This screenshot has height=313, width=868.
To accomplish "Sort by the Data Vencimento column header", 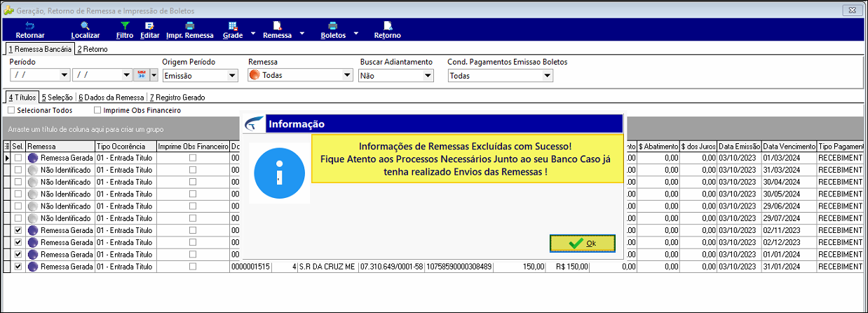I will (789, 146).
